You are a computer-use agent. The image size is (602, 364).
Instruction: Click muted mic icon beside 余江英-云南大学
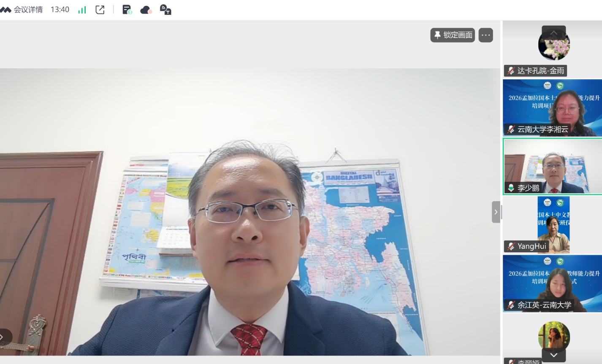pyautogui.click(x=511, y=305)
